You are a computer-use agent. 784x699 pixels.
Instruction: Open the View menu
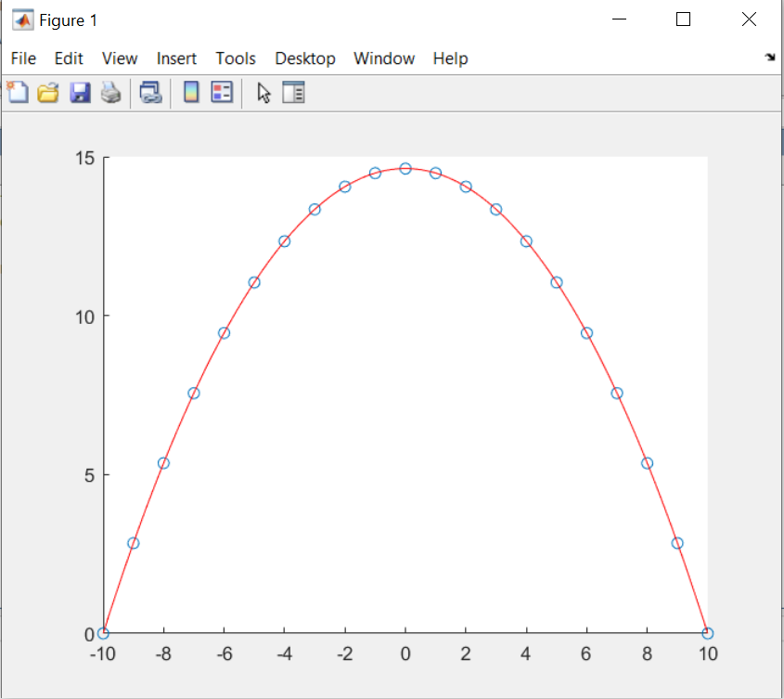coord(120,58)
